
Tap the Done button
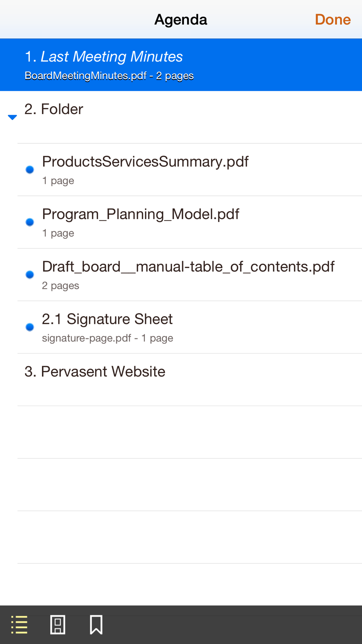tap(332, 20)
